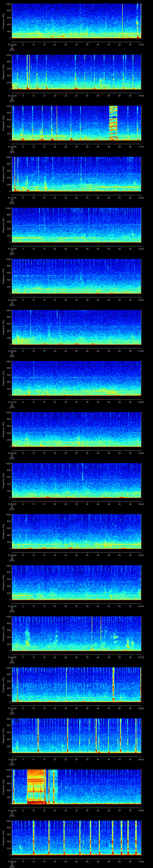Screen dimensions: 153x868
Task: Select the spectrogram panel starting at 15:27:00
Action: click(76, 685)
